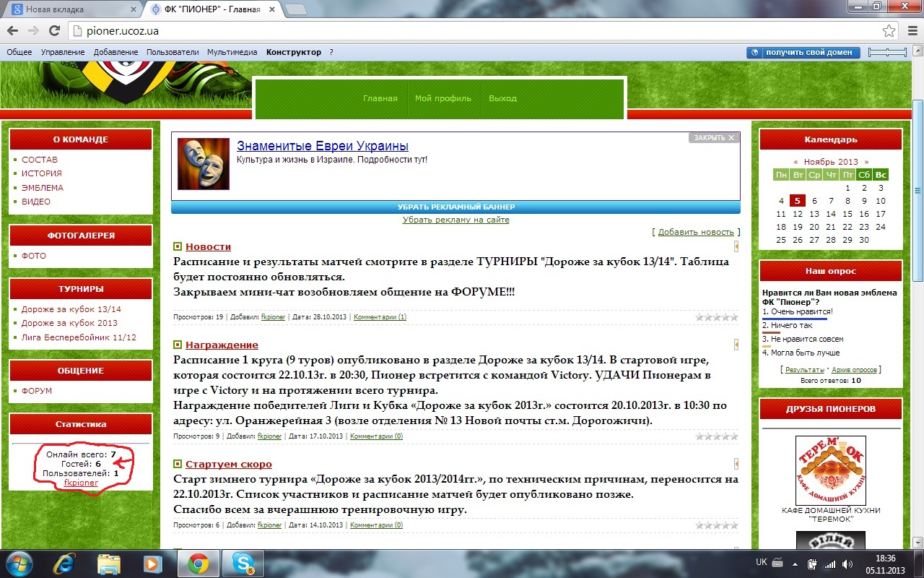Open poll Результаты link

pos(804,370)
